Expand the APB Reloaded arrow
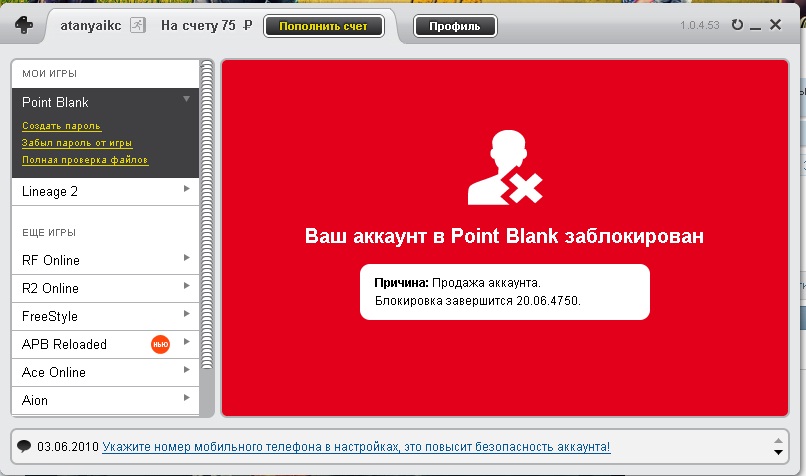This screenshot has height=476, width=806. tap(187, 341)
